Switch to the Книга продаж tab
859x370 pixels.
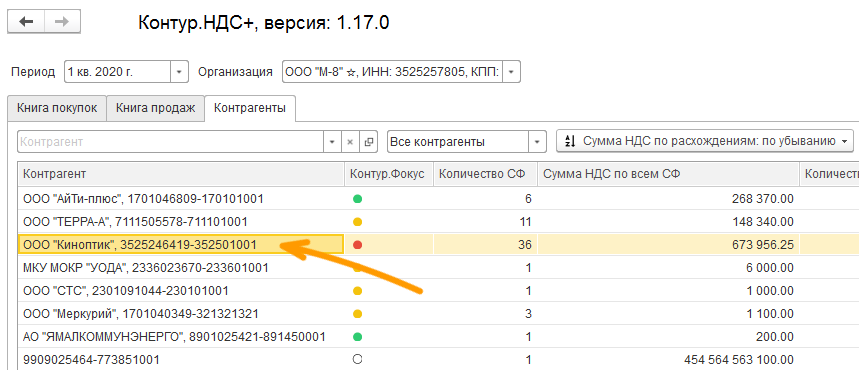tap(156, 108)
